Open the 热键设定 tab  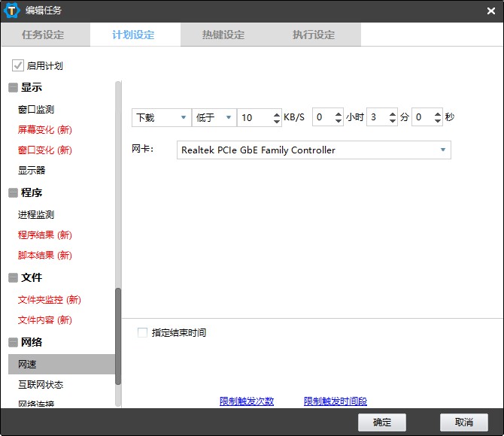[x=223, y=35]
